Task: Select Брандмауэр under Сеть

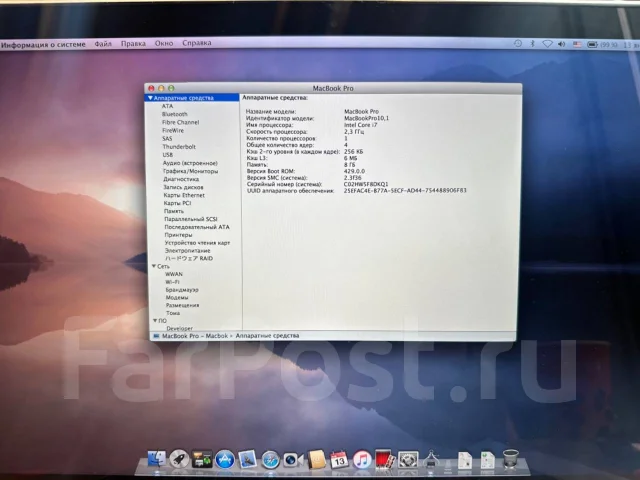Action: (x=182, y=290)
